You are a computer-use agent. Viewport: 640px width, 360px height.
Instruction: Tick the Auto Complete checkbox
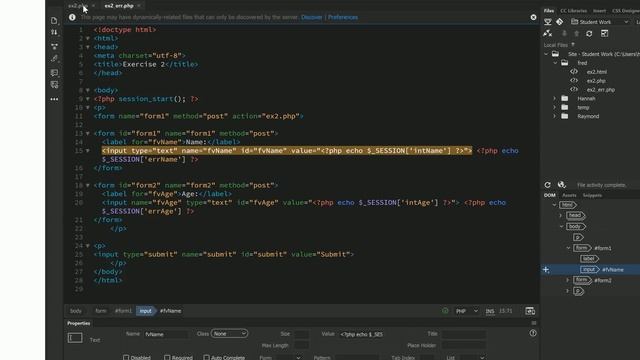pos(207,358)
